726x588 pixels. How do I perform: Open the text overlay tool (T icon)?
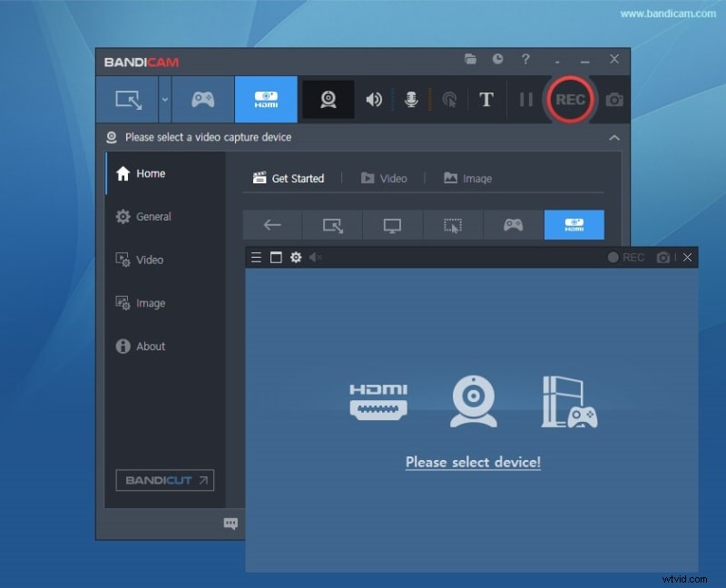tap(486, 100)
